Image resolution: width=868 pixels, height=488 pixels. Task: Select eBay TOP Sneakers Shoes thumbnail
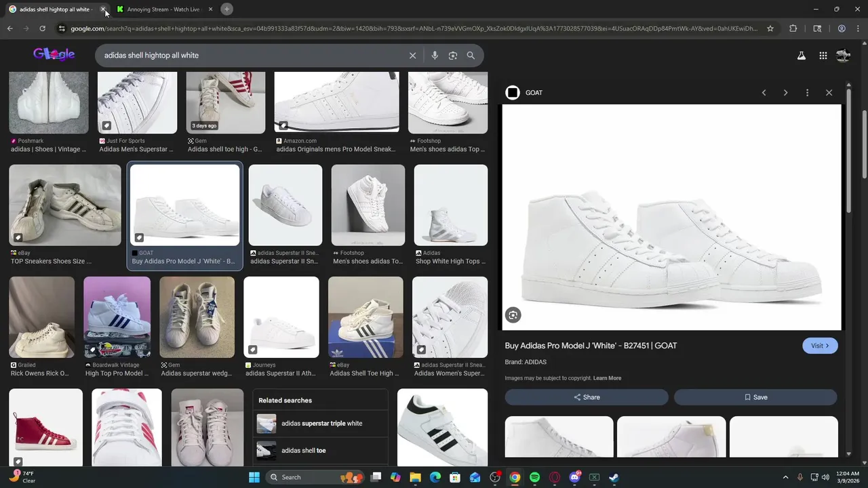(65, 205)
